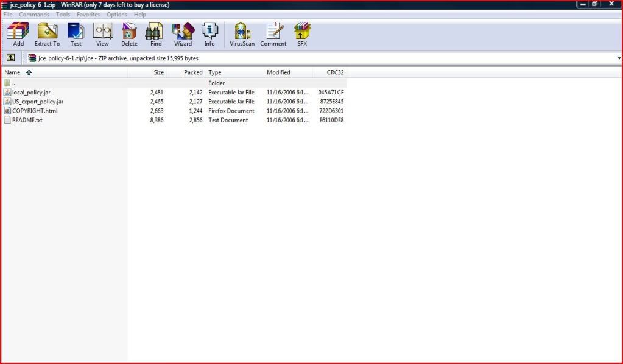Click the size value 8,386
The image size is (623, 364).
(x=157, y=120)
